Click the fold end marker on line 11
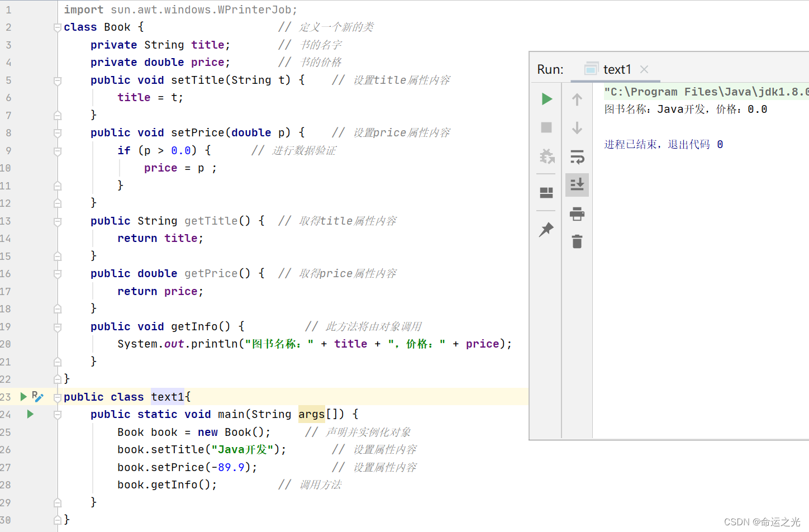Screen dimensions: 809x532 (x=58, y=186)
